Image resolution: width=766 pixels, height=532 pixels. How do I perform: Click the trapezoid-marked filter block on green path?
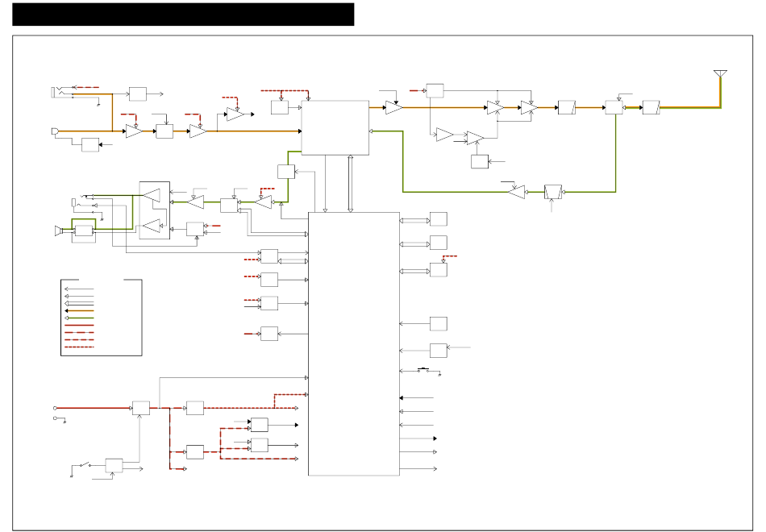(x=553, y=192)
